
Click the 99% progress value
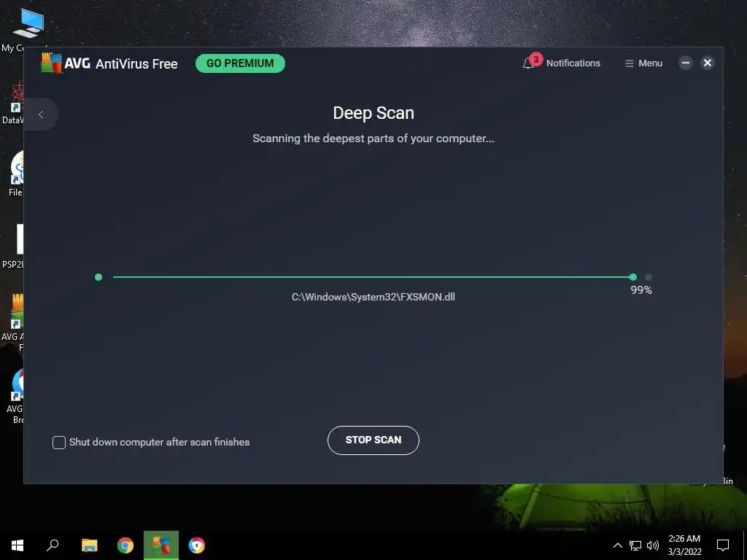(640, 290)
